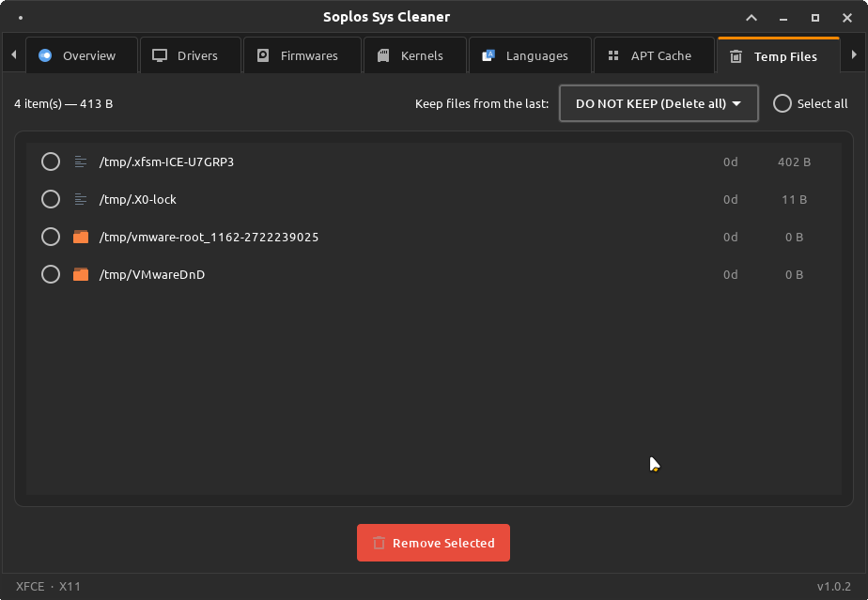Image resolution: width=868 pixels, height=600 pixels.
Task: Check the /tmp/VMwareDnD item
Action: tap(51, 274)
